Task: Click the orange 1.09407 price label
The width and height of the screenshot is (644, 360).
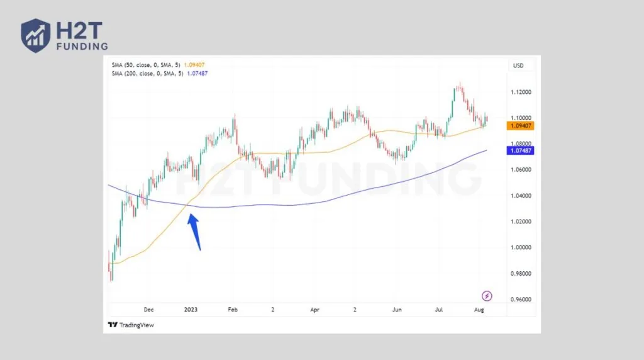Action: pos(520,126)
